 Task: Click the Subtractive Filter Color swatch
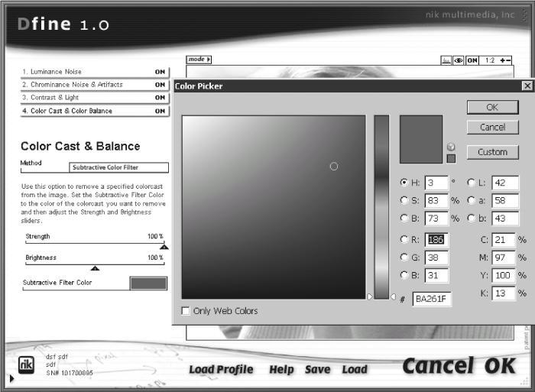pos(148,283)
